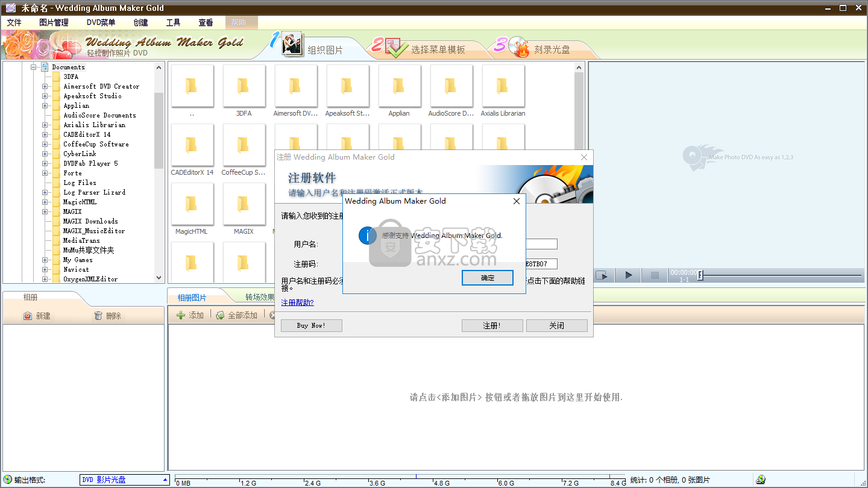Expand the CyberLink tree node
Image resolution: width=868 pixels, height=488 pixels.
45,154
